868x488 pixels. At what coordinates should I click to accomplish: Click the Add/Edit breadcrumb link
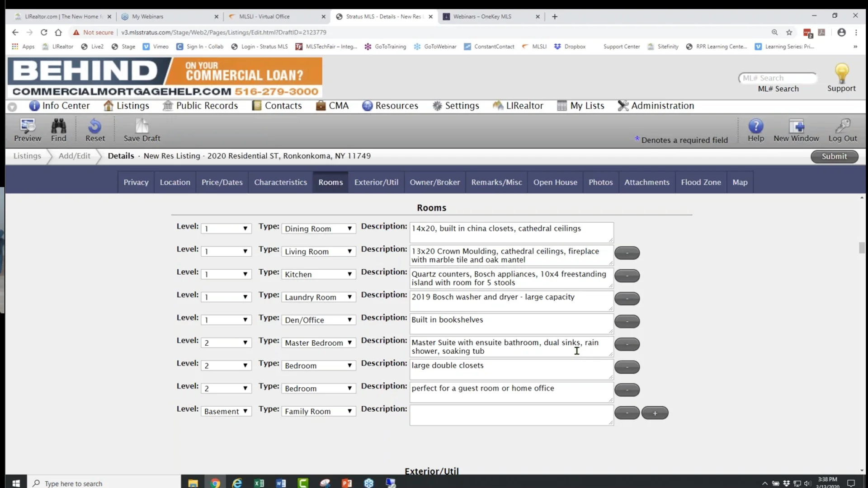tap(74, 156)
